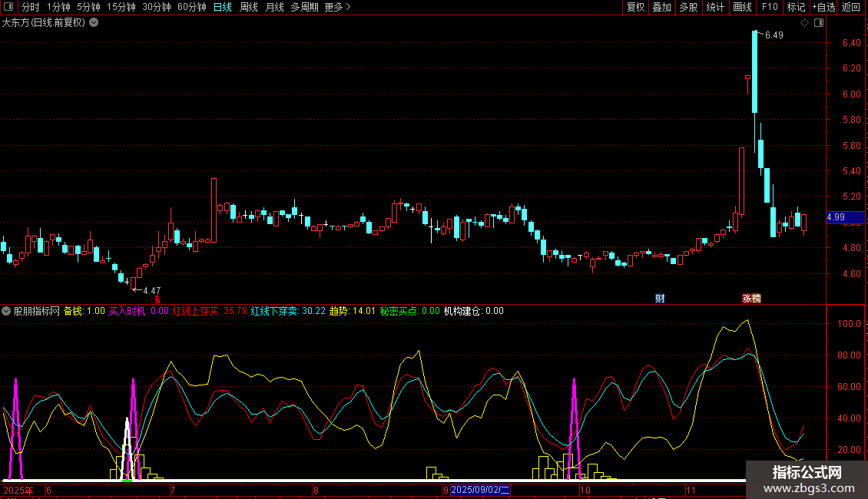Switch to 周线 weekly chart

(249, 7)
